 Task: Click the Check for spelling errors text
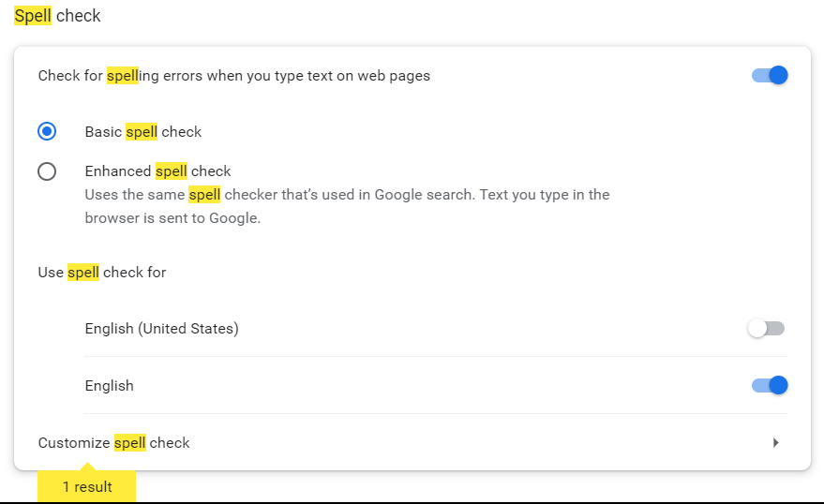(233, 76)
